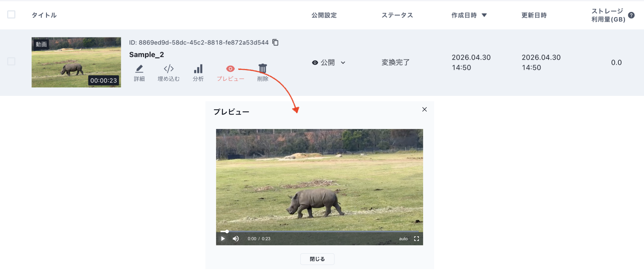The width and height of the screenshot is (644, 273).
Task: Click the ステータス column header
Action: tap(397, 15)
